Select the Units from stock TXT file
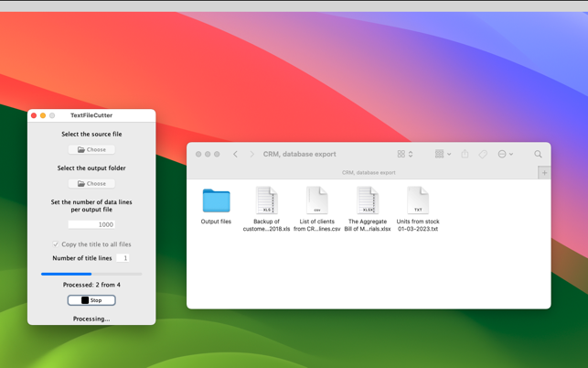The image size is (588, 368). click(418, 209)
